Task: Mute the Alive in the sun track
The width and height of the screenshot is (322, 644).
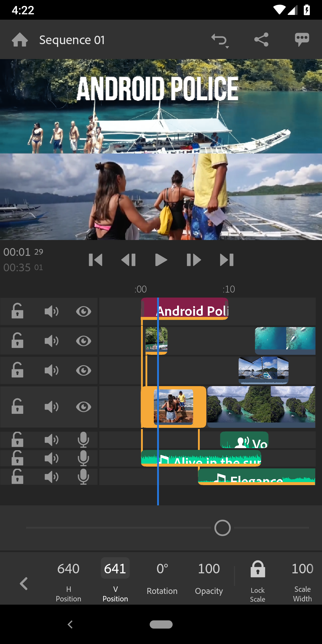Action: pos(51,458)
